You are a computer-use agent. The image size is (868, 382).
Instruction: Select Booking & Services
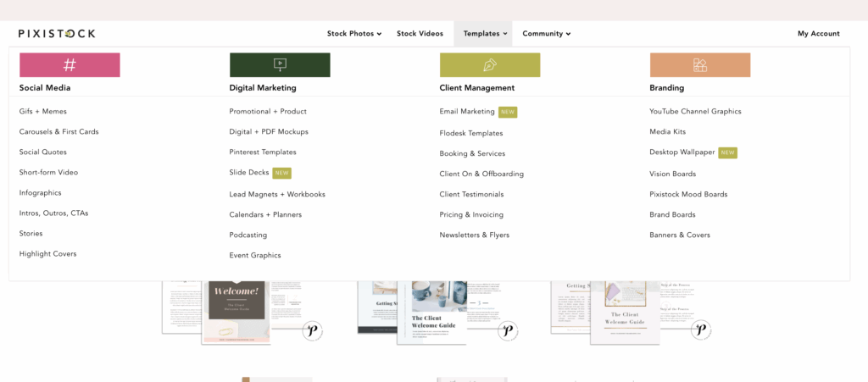pyautogui.click(x=472, y=153)
